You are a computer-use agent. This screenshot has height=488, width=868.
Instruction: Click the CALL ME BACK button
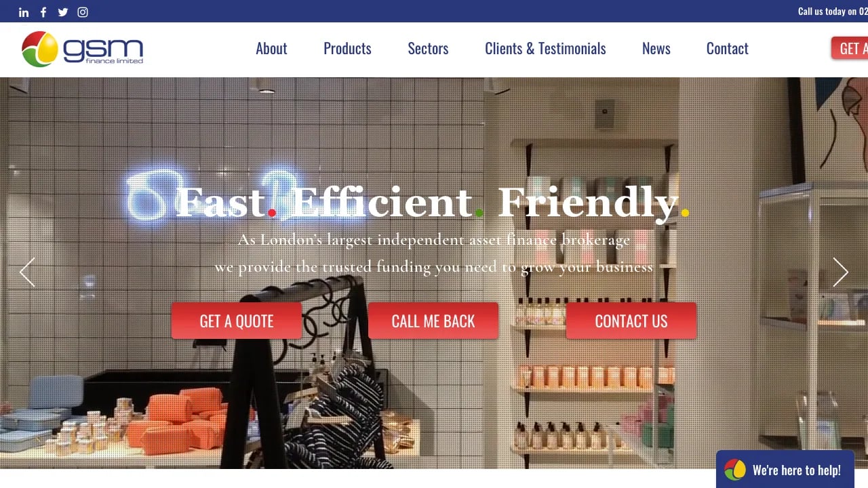point(433,321)
